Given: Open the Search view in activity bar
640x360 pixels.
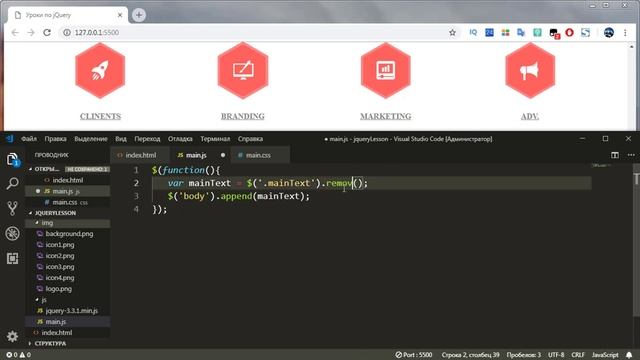Looking at the screenshot, I should [12, 184].
